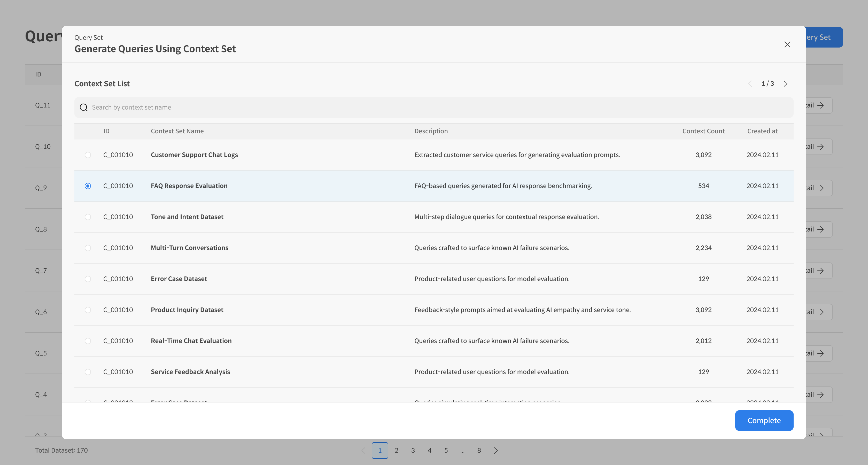This screenshot has height=465, width=868.
Task: Click arrow icon in Q_8 row
Action: click(x=820, y=229)
